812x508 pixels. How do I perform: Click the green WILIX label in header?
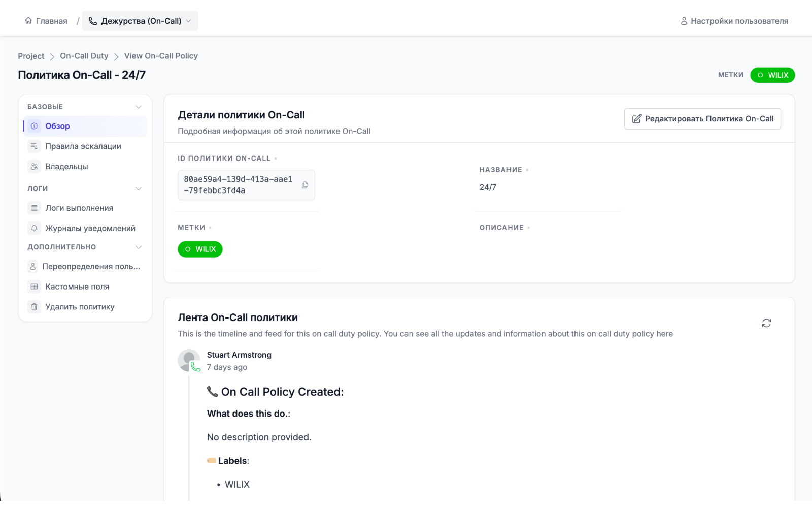click(x=772, y=75)
